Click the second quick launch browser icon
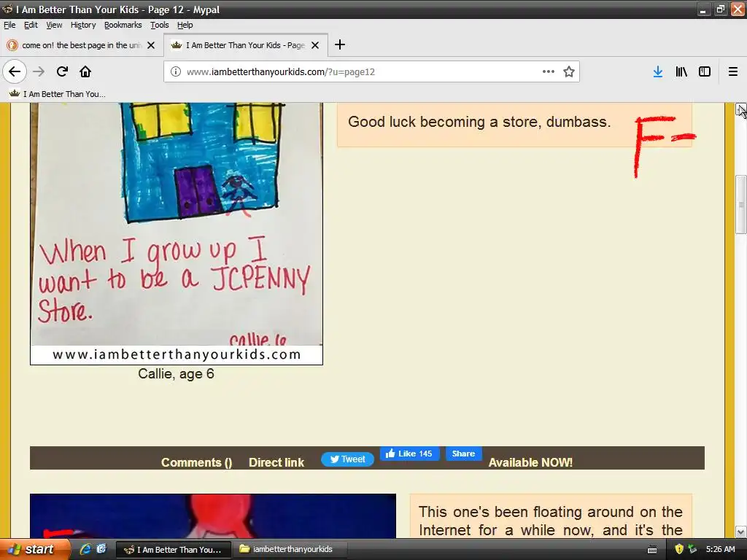This screenshot has height=560, width=747. pyautogui.click(x=101, y=549)
